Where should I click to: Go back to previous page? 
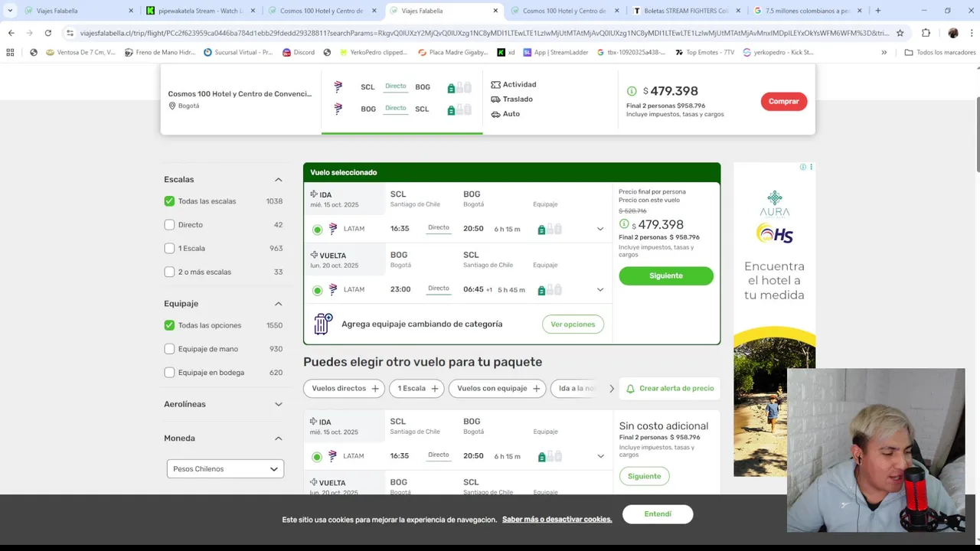pos(11,33)
